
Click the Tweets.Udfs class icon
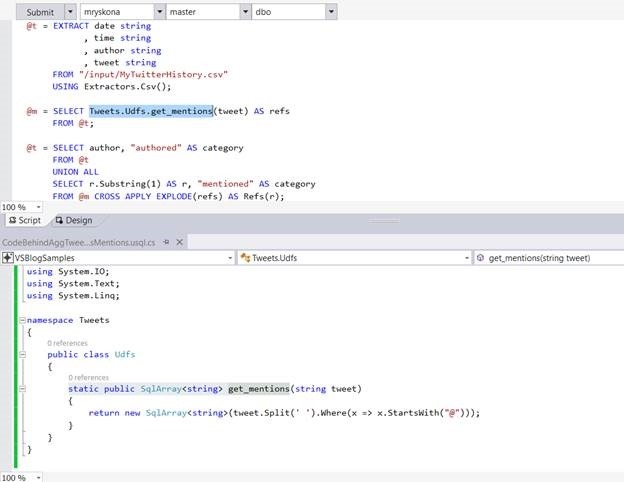pyautogui.click(x=245, y=258)
